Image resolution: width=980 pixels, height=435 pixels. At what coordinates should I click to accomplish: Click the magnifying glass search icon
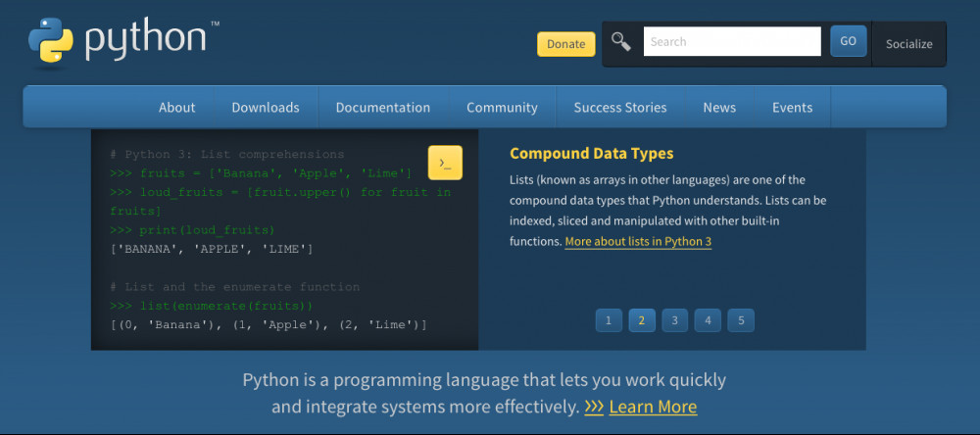pos(620,42)
